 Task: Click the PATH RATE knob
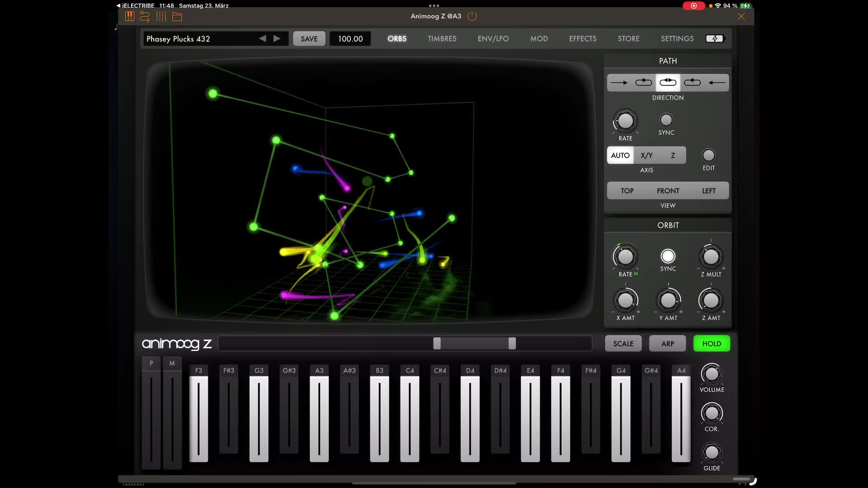625,121
